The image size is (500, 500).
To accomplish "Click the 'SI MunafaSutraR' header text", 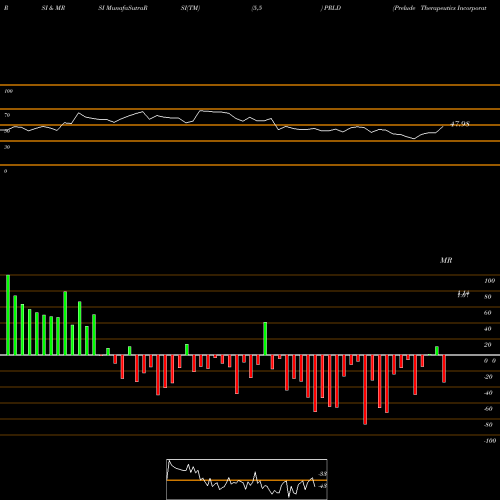I will [123, 8].
